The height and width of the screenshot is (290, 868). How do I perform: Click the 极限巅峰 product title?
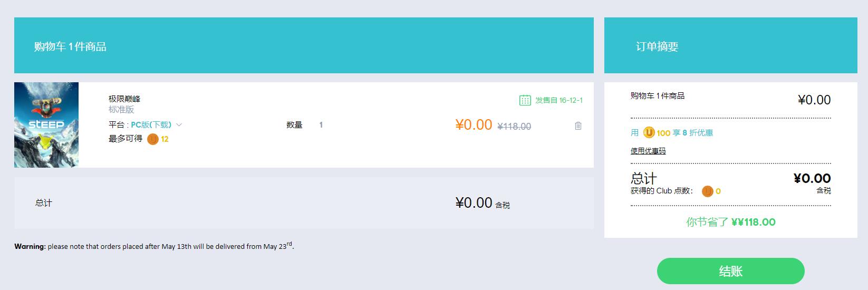(124, 99)
